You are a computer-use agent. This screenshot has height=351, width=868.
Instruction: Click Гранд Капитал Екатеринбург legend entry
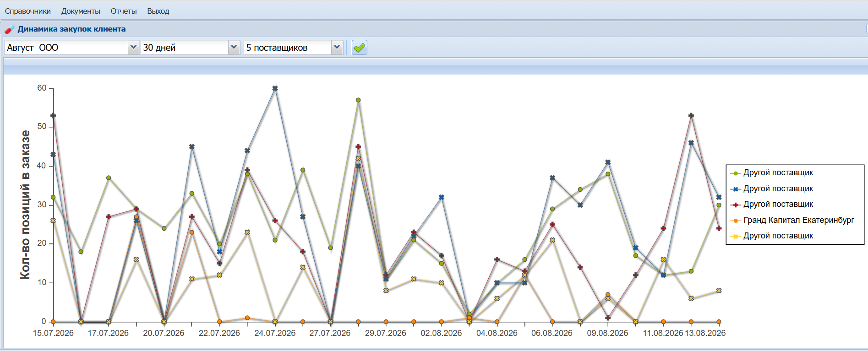coord(799,220)
